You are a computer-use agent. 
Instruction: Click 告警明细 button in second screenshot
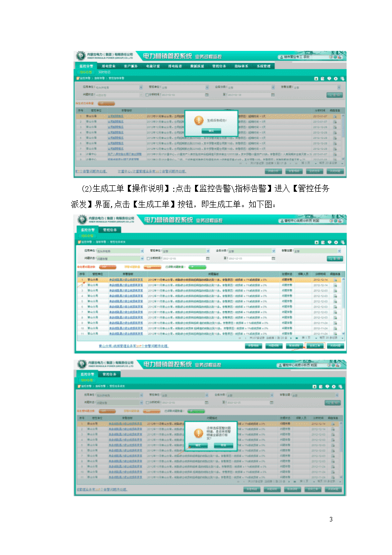point(254,346)
